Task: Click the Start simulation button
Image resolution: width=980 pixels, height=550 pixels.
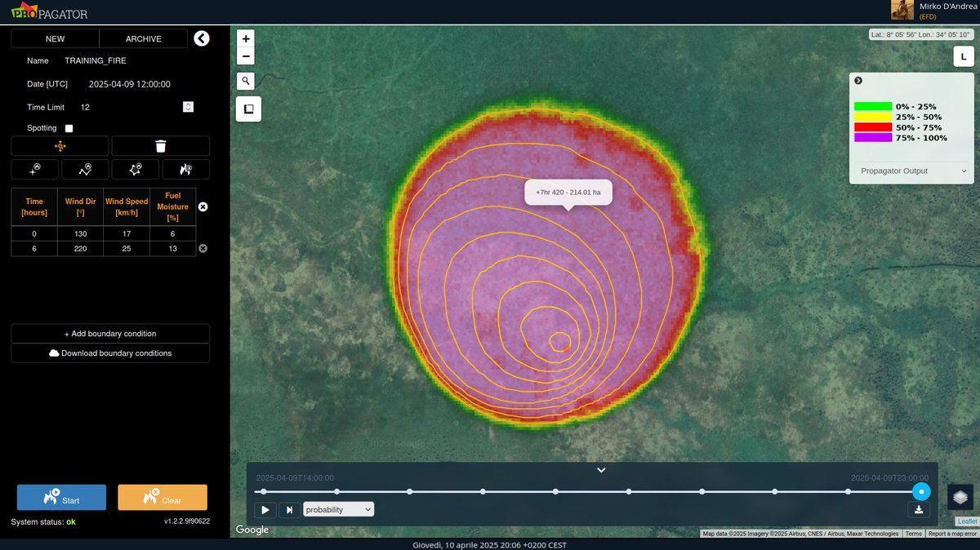Action: tap(61, 497)
